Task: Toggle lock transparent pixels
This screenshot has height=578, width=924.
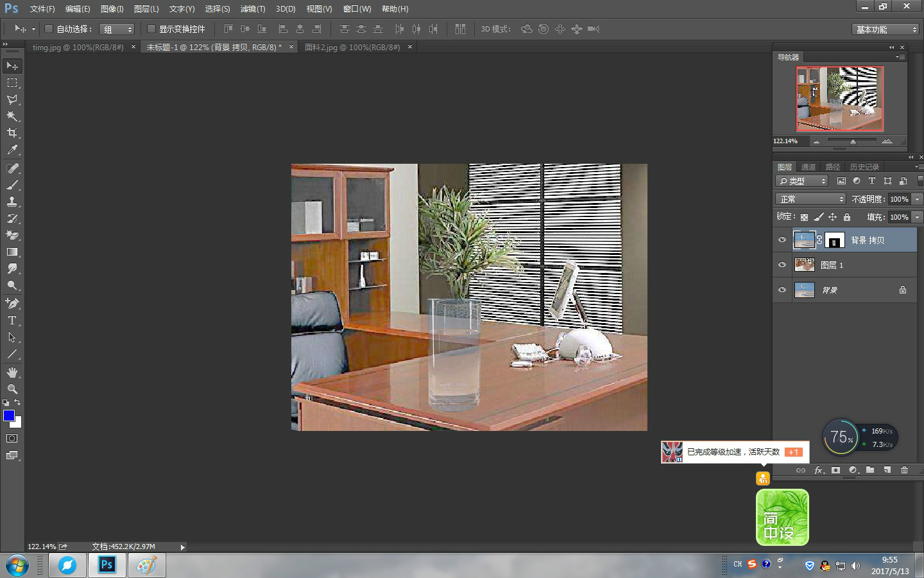Action: tap(804, 217)
